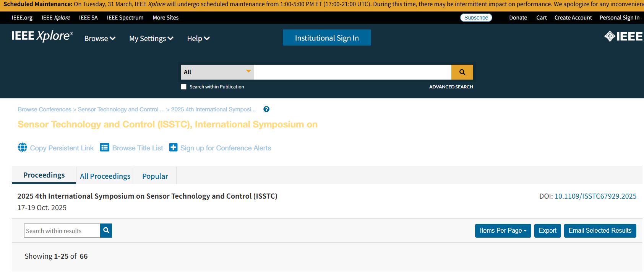The image size is (644, 274).
Task: Click the orange search magnifier button
Action: tap(462, 72)
